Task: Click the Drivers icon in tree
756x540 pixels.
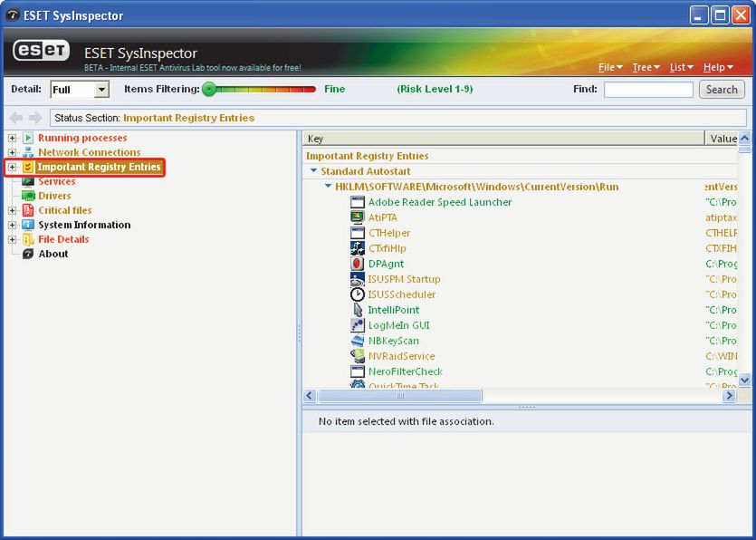Action: coord(28,196)
